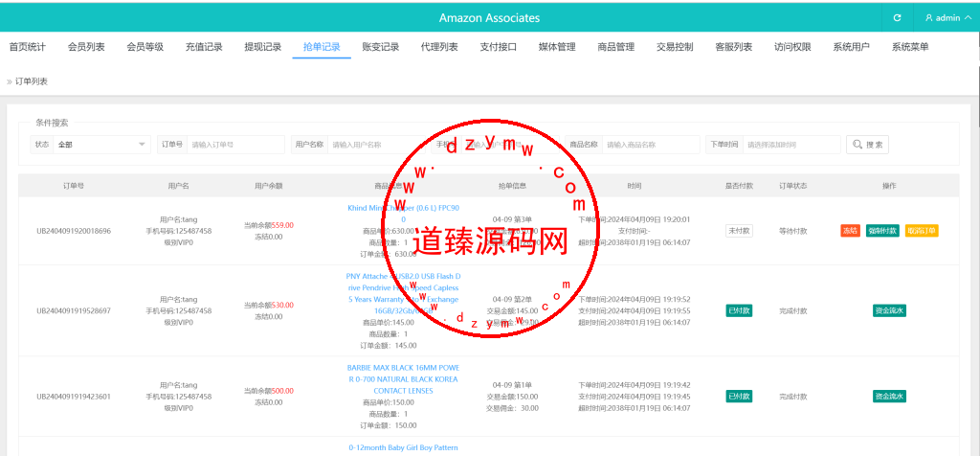The image size is (980, 456).
Task: Switch to 媒体管理 tab
Action: click(557, 47)
